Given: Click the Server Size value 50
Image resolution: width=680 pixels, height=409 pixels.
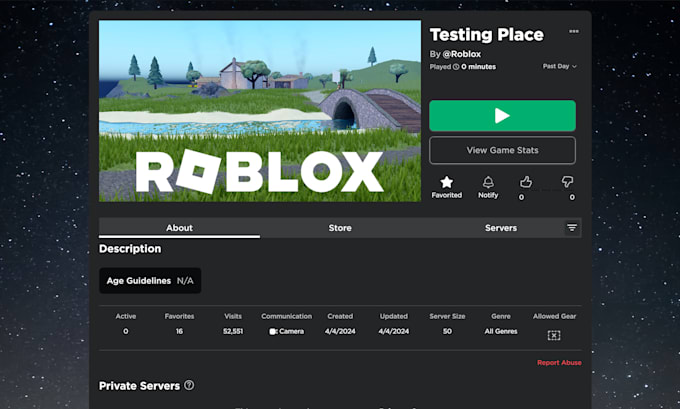Looking at the screenshot, I should (x=447, y=331).
